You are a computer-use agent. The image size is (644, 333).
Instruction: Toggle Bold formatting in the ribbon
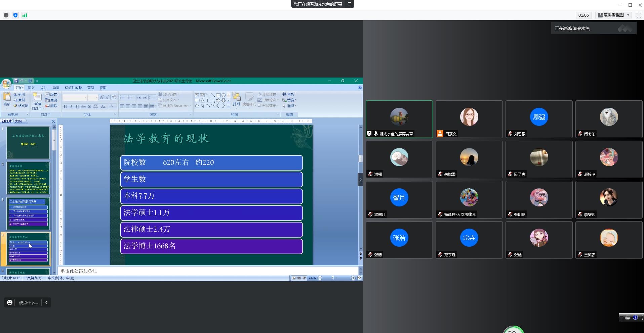65,106
